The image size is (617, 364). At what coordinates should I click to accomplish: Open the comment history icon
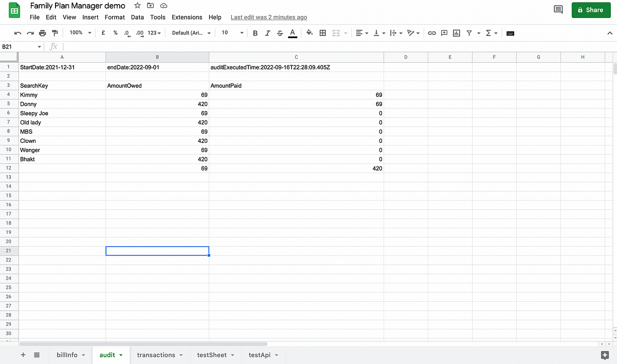point(558,10)
